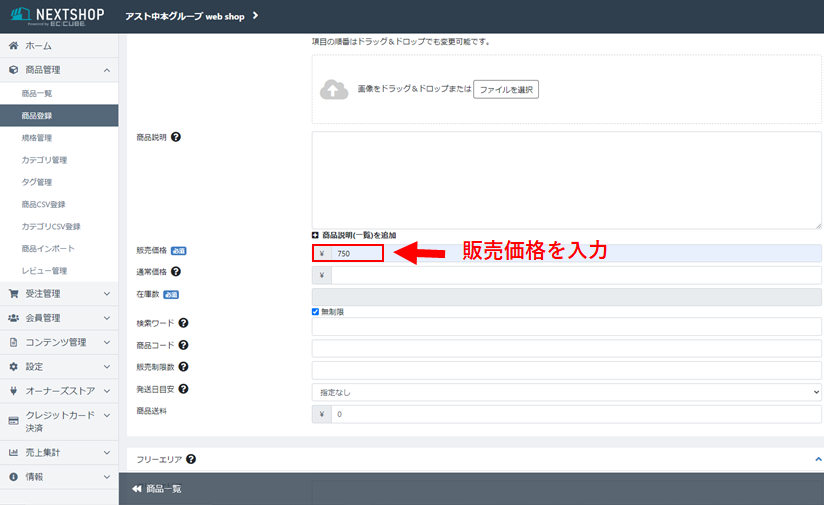This screenshot has width=824, height=505.
Task: Open the 発送日目安 dropdown
Action: [566, 392]
